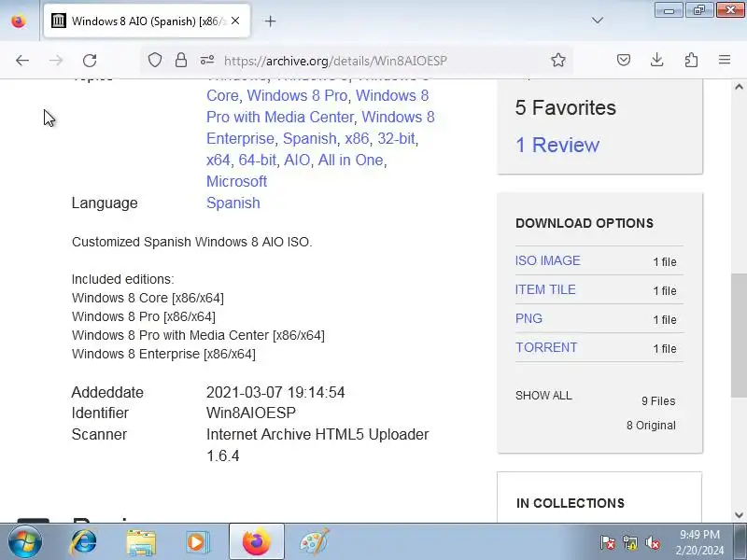The image size is (747, 560).
Task: Open the Windows 8 Pro topic link
Action: point(297,95)
